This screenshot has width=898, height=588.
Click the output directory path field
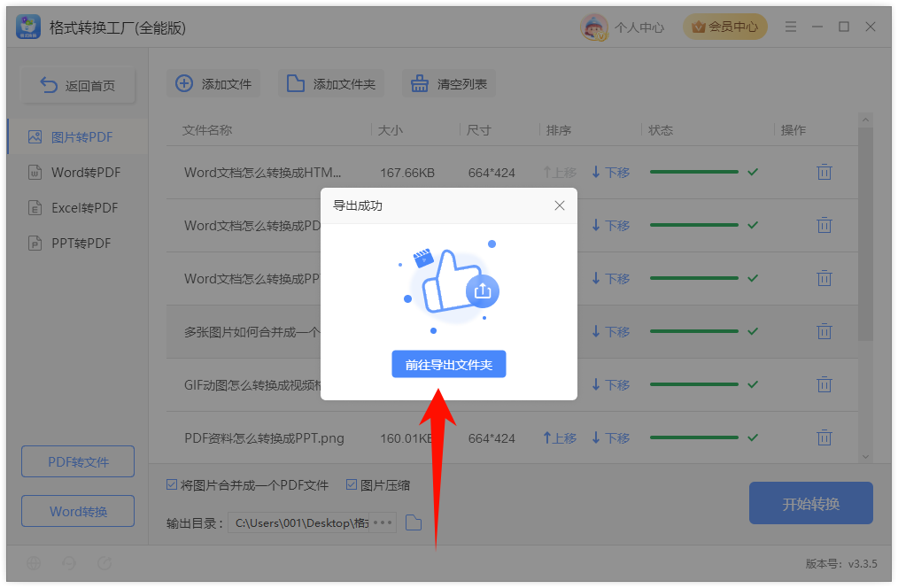tap(299, 522)
